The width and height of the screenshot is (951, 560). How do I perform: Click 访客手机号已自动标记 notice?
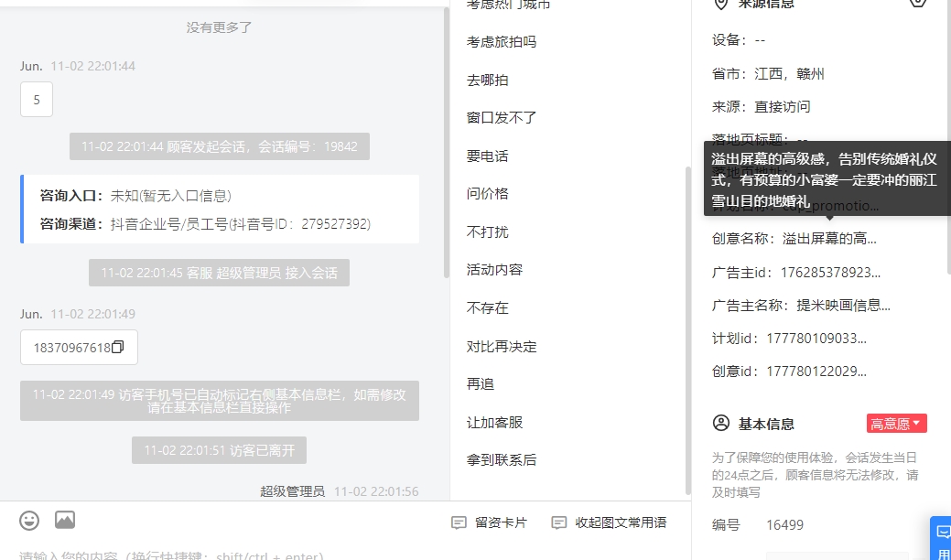pyautogui.click(x=219, y=401)
